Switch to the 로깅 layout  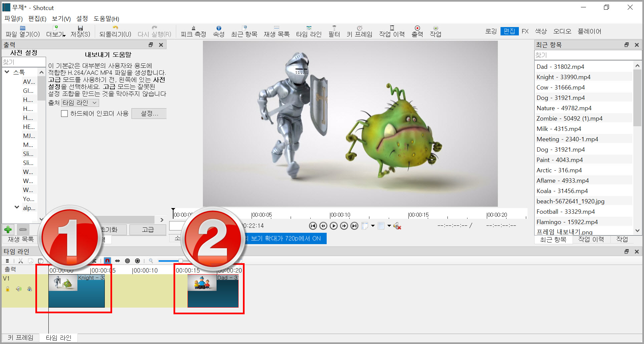tap(491, 31)
